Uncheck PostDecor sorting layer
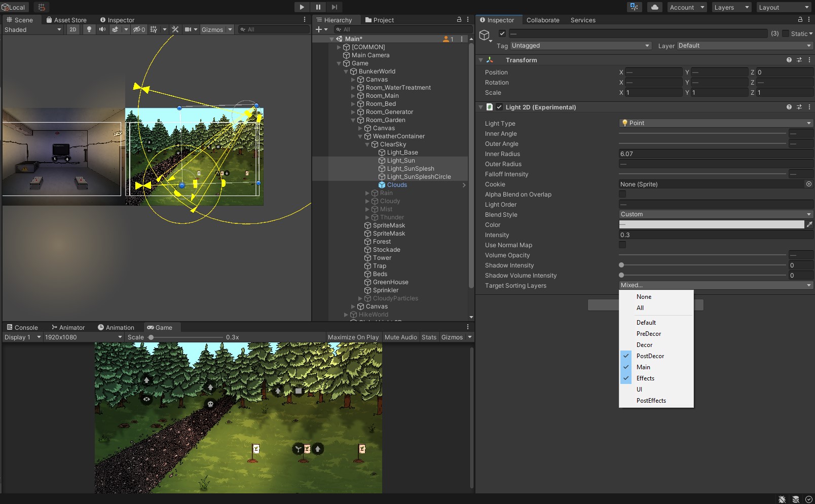Screen dimensions: 815x504 [x=656, y=356]
